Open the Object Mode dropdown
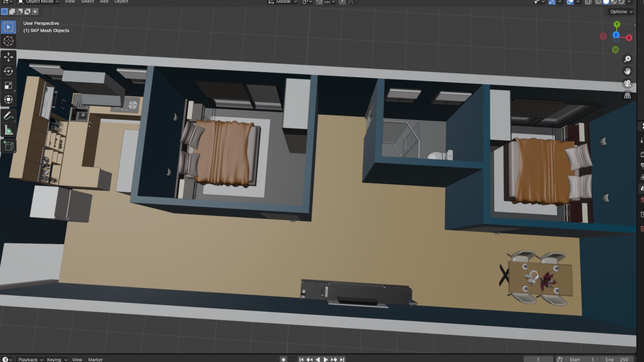This screenshot has height=362, width=644. (x=39, y=2)
